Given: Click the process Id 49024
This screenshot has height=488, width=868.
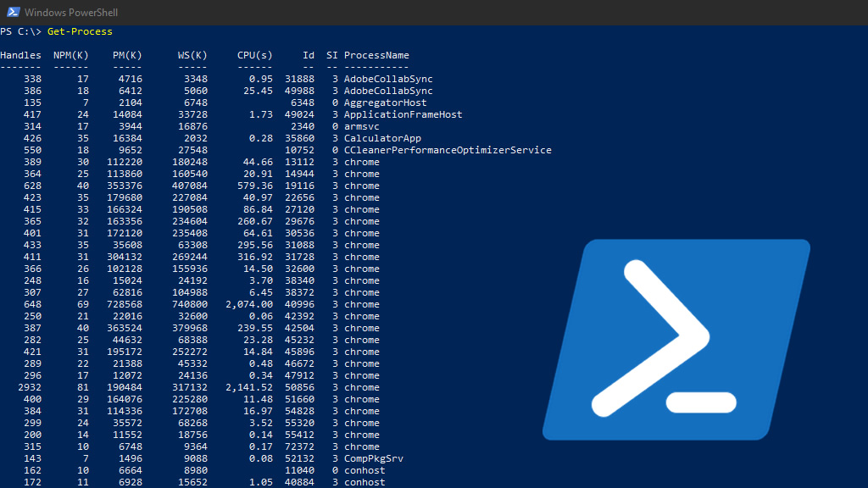Looking at the screenshot, I should click(299, 114).
